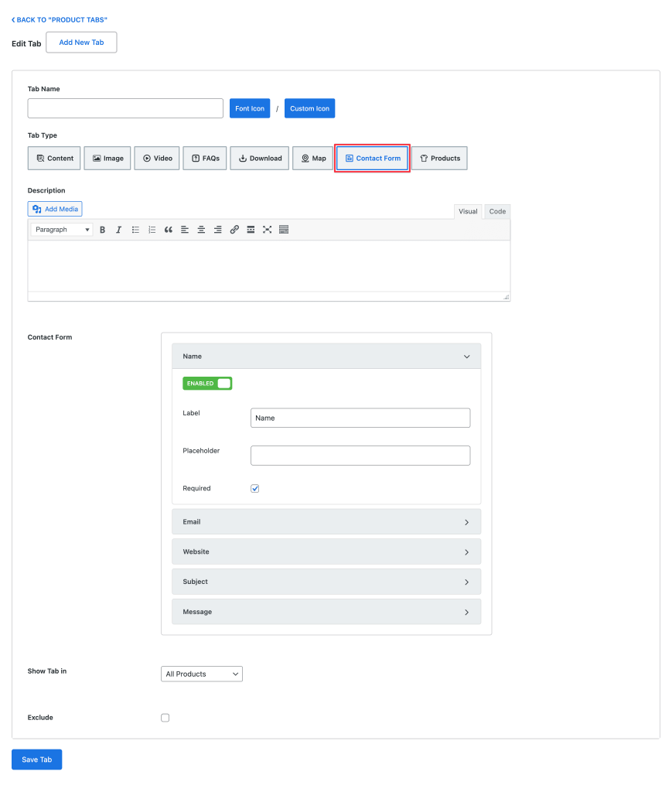Viewport: 672px width, 792px height.
Task: Click the Tab Name input field
Action: tap(125, 108)
